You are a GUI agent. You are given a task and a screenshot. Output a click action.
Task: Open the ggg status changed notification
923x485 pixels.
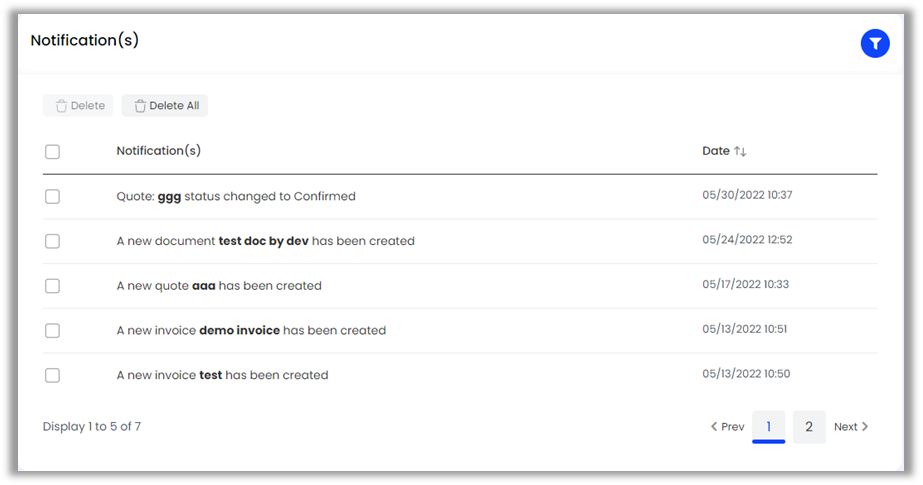(236, 197)
